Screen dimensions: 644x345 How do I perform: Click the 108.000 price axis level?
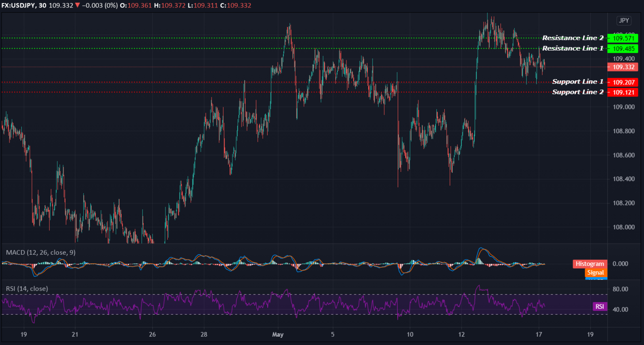tap(623, 227)
